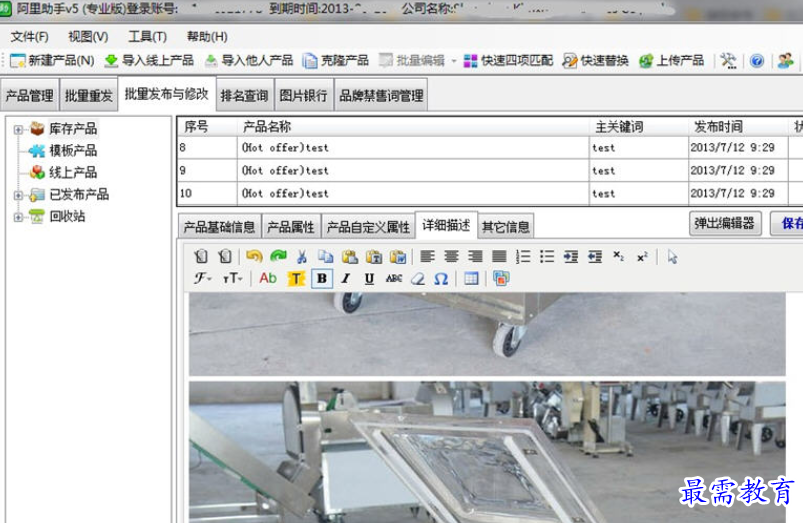Screen dimensions: 803x523
Task: Switch to the 排名查询 tab
Action: (x=244, y=95)
